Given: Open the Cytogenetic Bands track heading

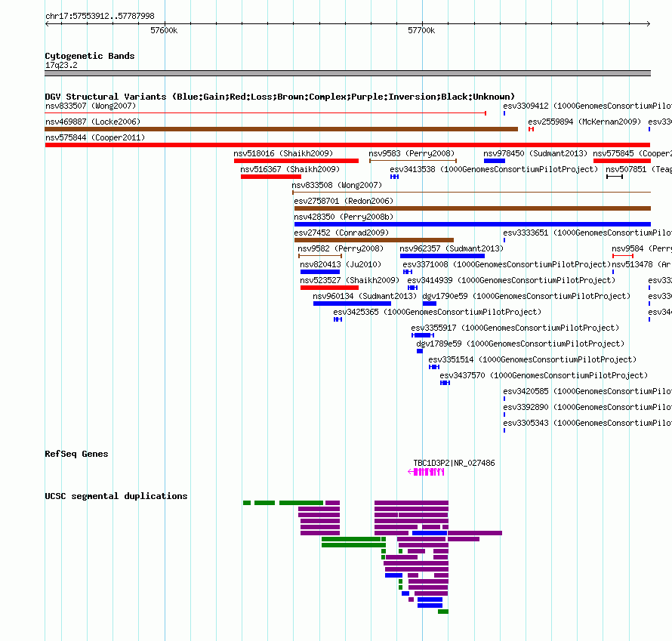Looking at the screenshot, I should [90, 56].
